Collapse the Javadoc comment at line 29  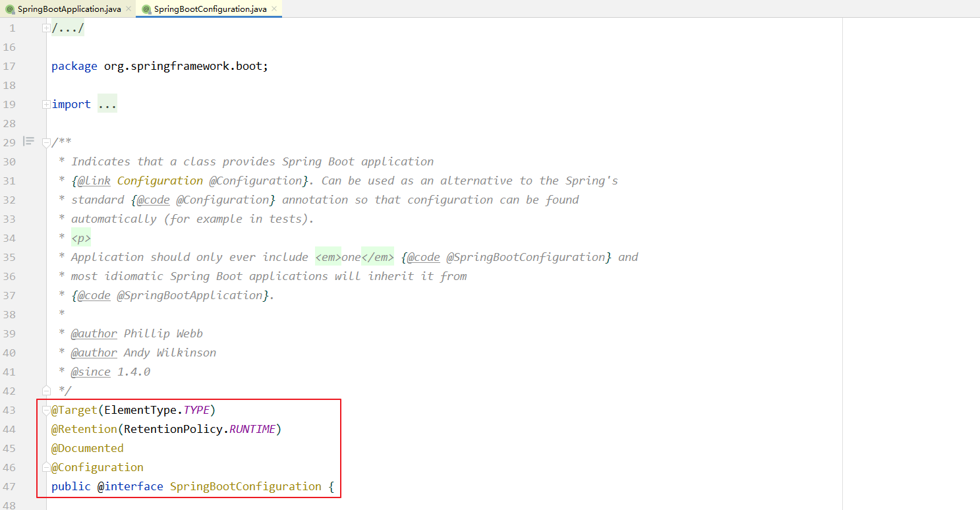click(45, 142)
